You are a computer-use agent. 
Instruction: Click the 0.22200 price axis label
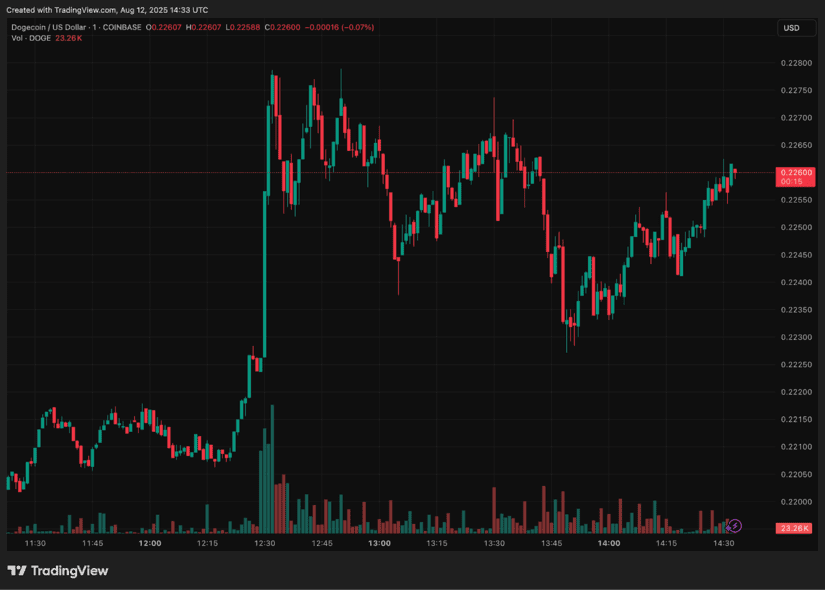796,392
